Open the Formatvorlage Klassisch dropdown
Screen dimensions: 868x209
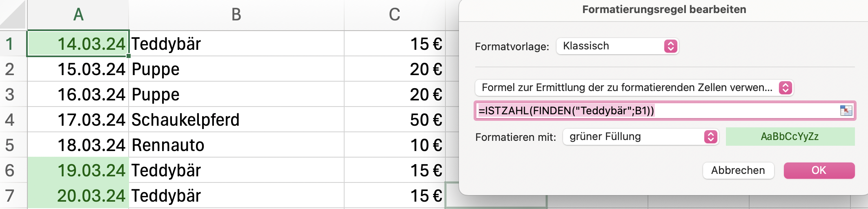pos(617,46)
